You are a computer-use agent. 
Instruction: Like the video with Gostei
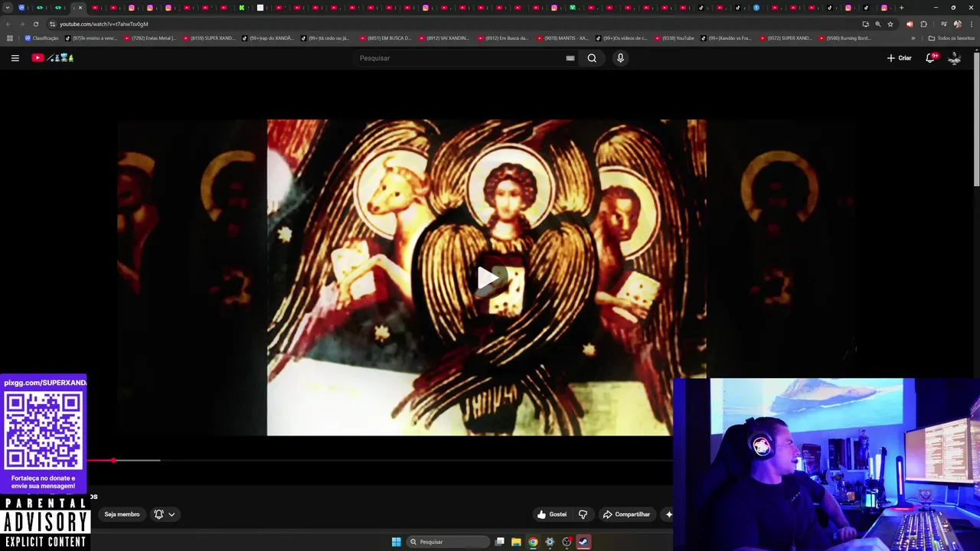click(x=552, y=514)
